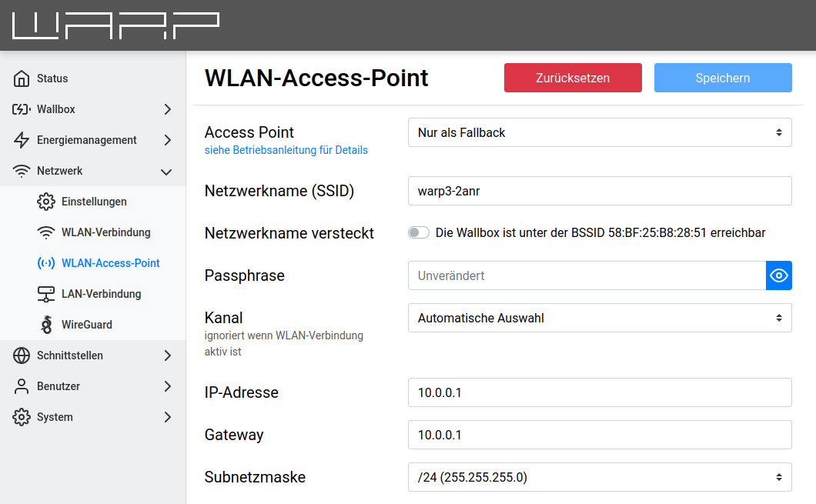Open the WLAN-Verbindung menu item
Screen dimensions: 816x504
point(105,232)
